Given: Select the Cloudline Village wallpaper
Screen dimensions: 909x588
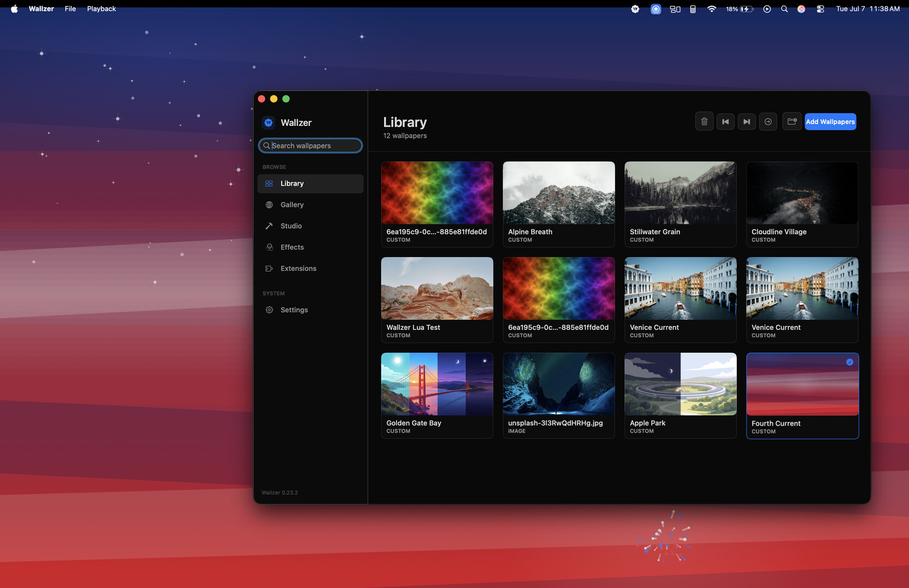Looking at the screenshot, I should click(802, 204).
